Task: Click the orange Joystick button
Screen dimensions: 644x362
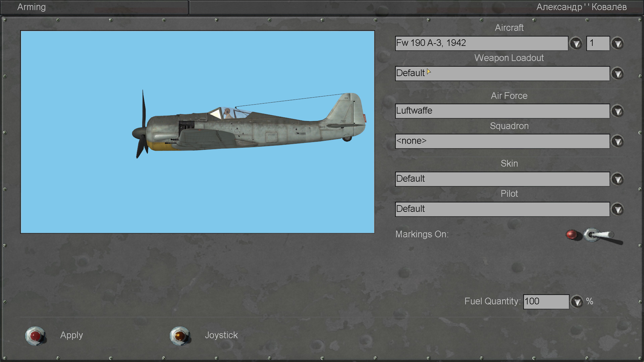Action: click(x=180, y=336)
